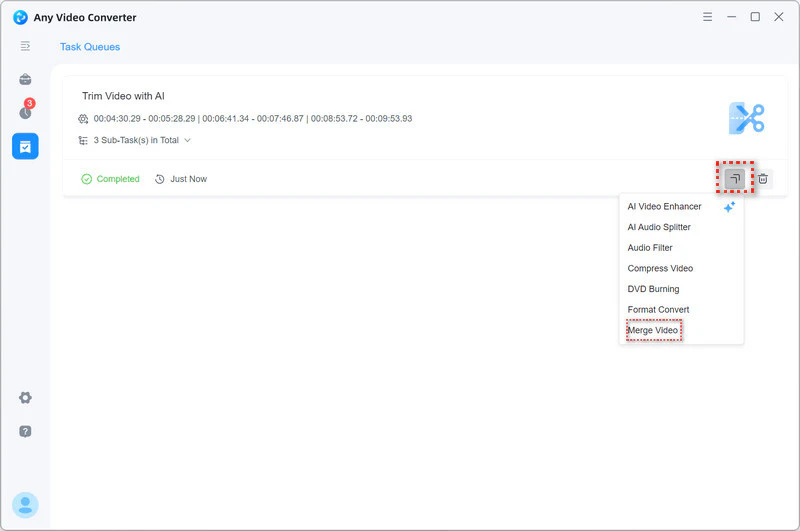
Task: Open the settings gear in the sidebar
Action: coord(25,397)
